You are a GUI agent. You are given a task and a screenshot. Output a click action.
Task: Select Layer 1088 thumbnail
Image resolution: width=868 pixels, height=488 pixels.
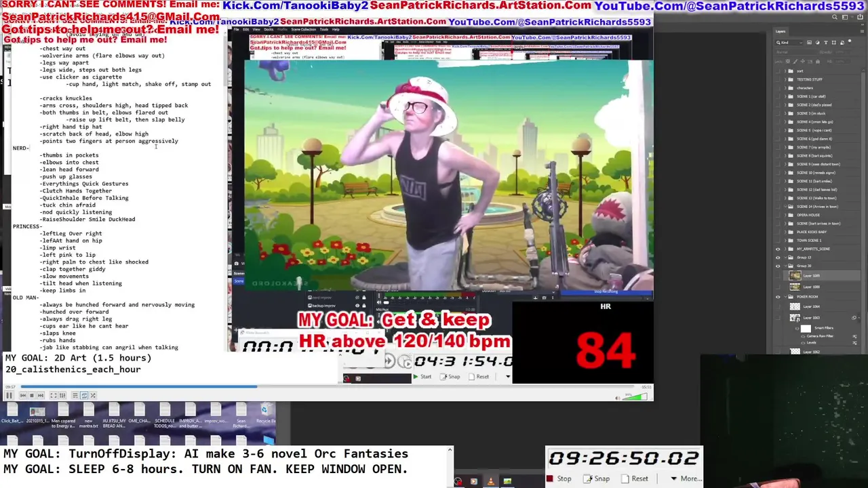tap(795, 287)
